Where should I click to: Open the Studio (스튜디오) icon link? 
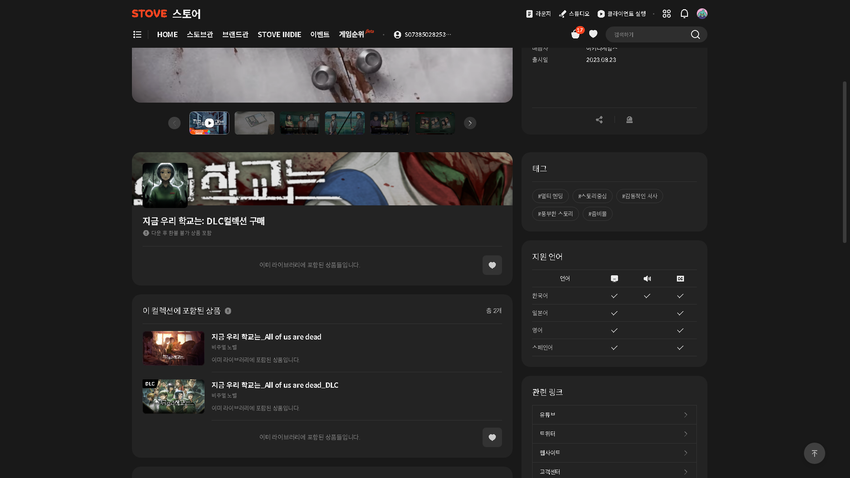(574, 14)
